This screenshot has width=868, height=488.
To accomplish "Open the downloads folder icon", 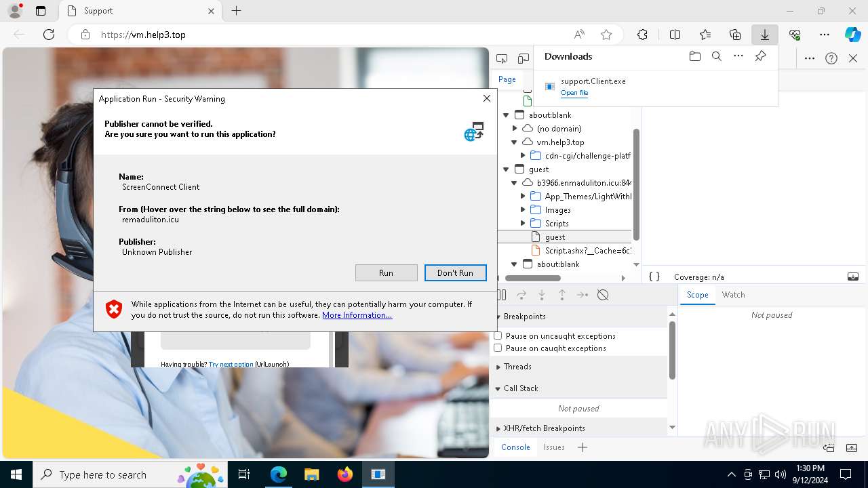I will (694, 56).
